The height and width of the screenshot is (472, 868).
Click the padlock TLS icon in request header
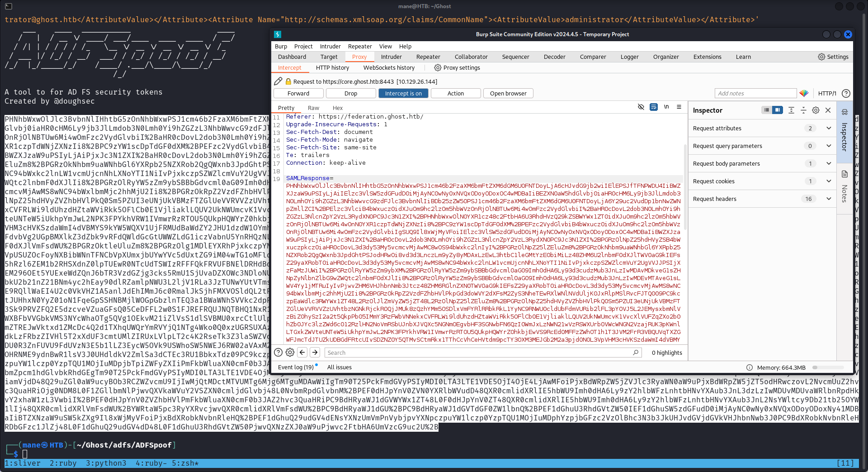point(288,81)
